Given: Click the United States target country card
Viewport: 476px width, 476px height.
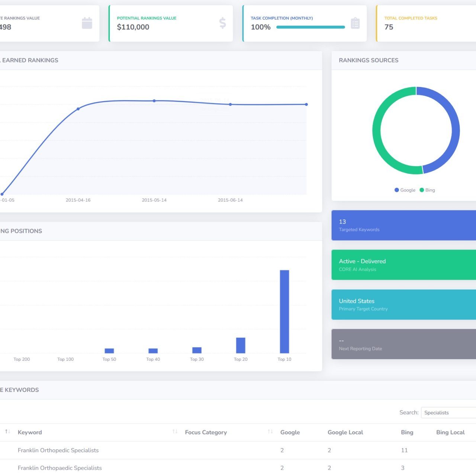Looking at the screenshot, I should (x=403, y=305).
